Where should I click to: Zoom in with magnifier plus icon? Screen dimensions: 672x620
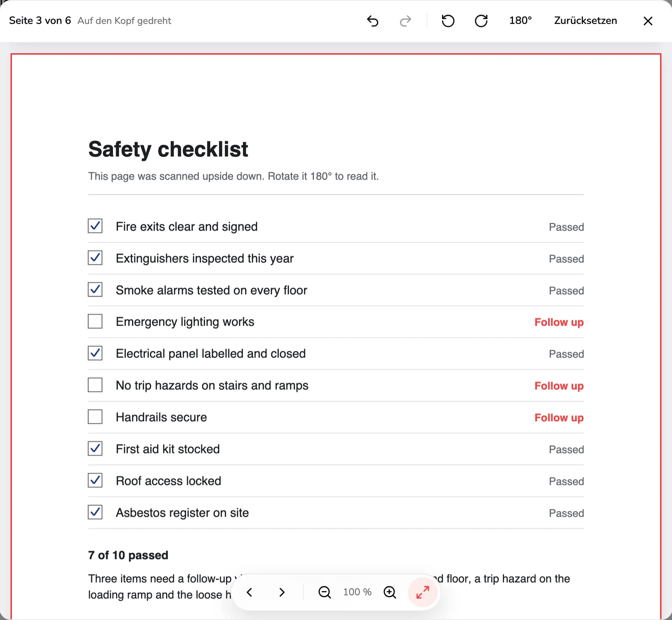(x=390, y=592)
